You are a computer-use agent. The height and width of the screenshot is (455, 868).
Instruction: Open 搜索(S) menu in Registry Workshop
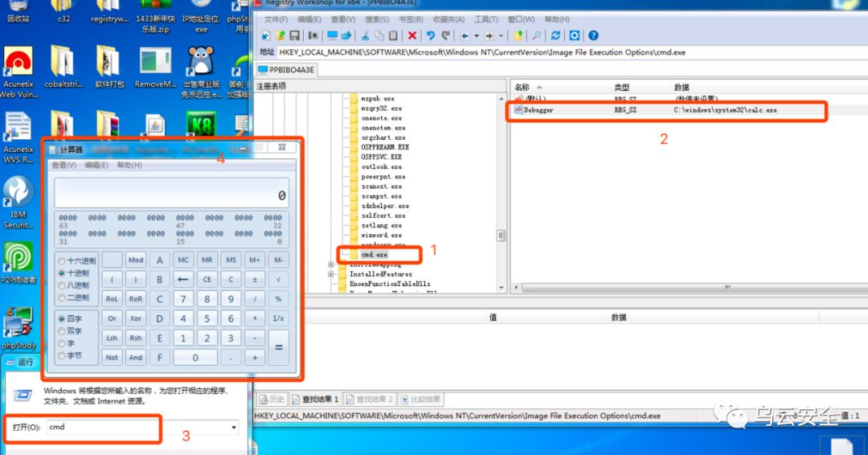[x=377, y=19]
